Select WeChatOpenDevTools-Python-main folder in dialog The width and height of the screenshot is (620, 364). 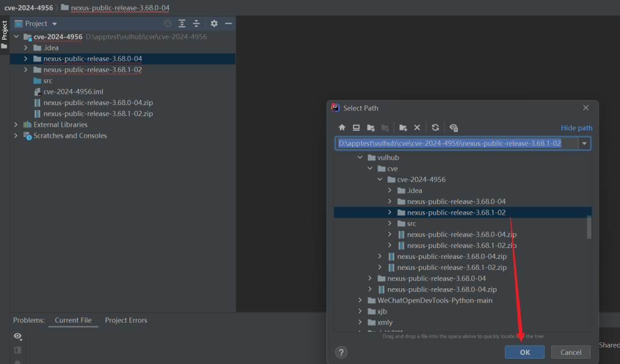pyautogui.click(x=435, y=300)
